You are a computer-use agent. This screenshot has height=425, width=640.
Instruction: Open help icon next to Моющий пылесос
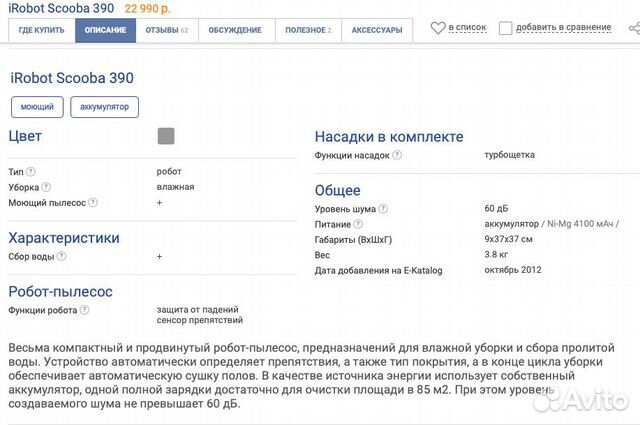pyautogui.click(x=93, y=202)
